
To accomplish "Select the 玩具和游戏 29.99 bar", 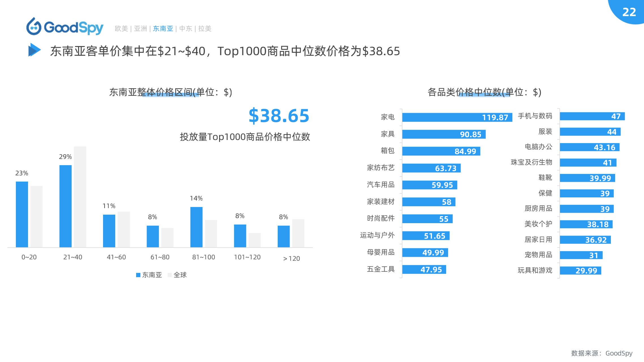I will pyautogui.click(x=580, y=271).
